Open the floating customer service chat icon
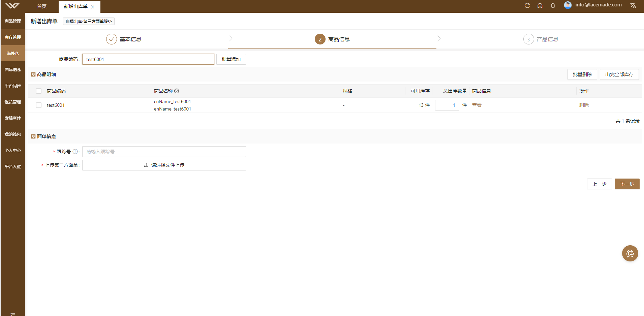This screenshot has height=316, width=644. pyautogui.click(x=630, y=253)
